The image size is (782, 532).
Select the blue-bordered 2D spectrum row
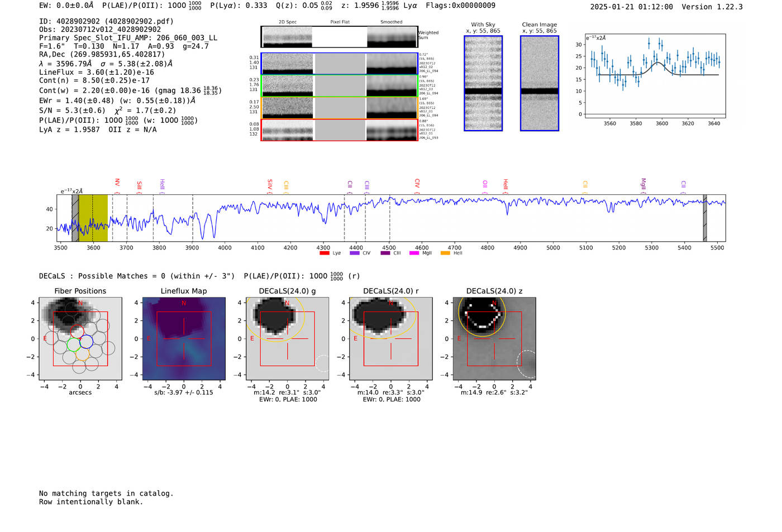coord(340,64)
